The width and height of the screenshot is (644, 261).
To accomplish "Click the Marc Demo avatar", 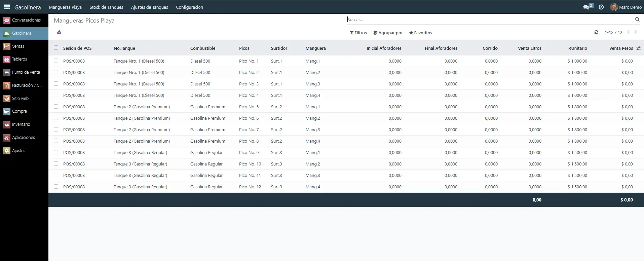I will [614, 7].
